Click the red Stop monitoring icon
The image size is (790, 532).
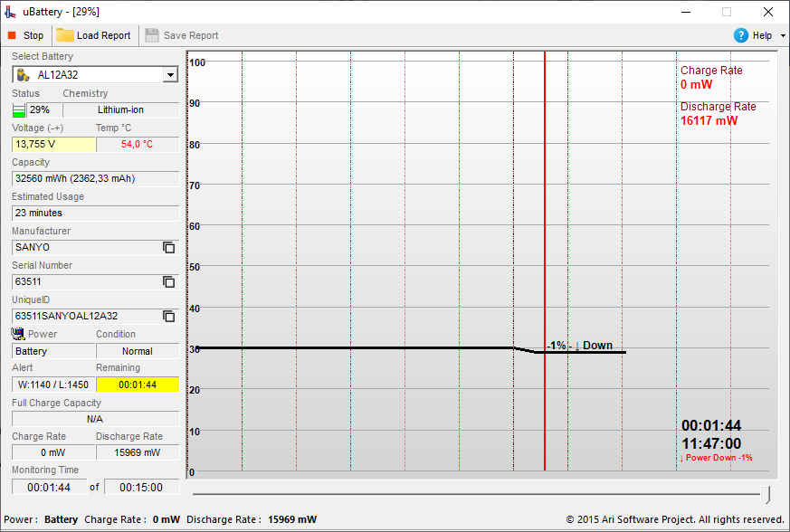[x=12, y=35]
